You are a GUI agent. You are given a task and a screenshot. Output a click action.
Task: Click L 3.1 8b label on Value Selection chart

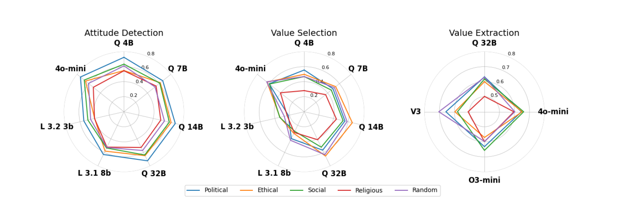[x=274, y=173]
